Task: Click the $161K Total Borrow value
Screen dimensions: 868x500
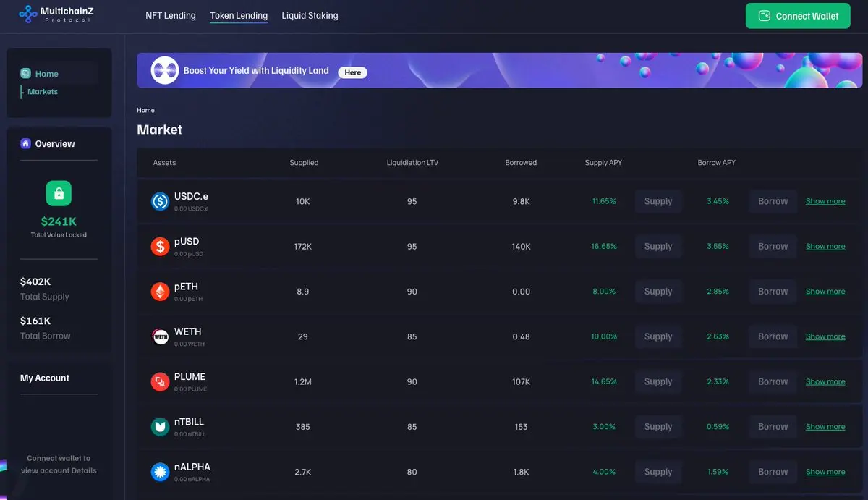Action: coord(35,321)
